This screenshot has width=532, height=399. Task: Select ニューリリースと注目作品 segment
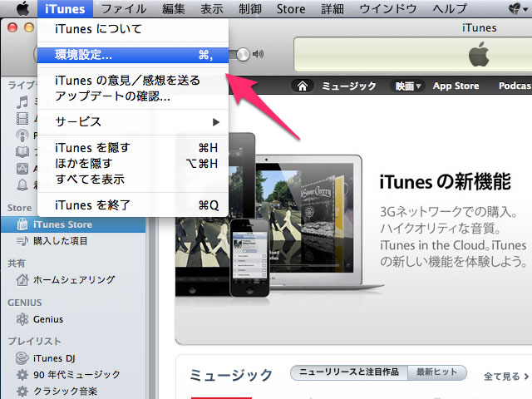click(349, 372)
